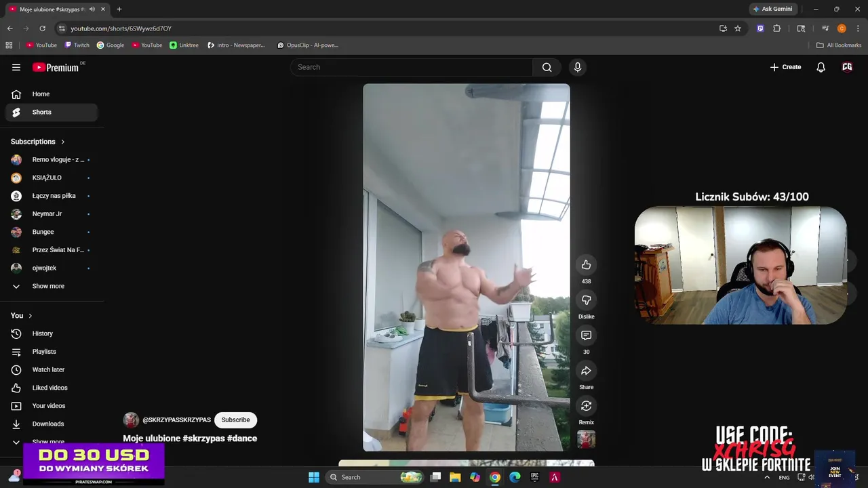Install app using the address bar icon
The height and width of the screenshot is (488, 868).
[x=723, y=28]
